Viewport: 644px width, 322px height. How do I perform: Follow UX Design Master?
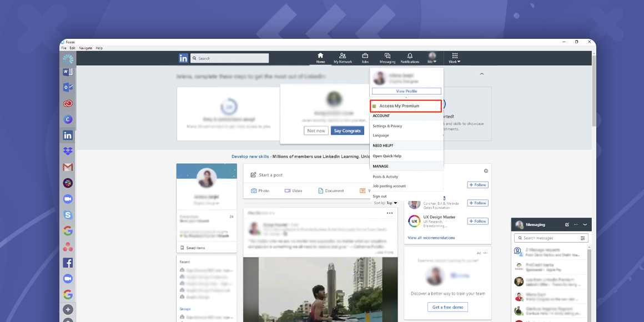pos(477,222)
